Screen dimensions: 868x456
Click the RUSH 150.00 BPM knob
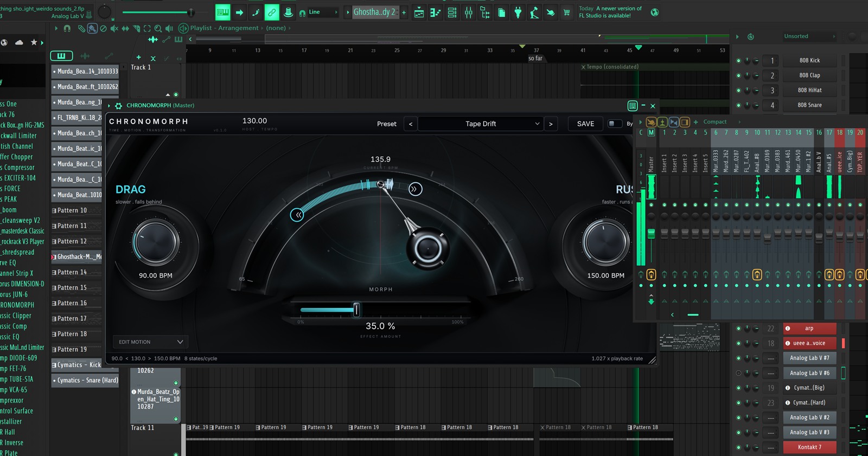606,242
